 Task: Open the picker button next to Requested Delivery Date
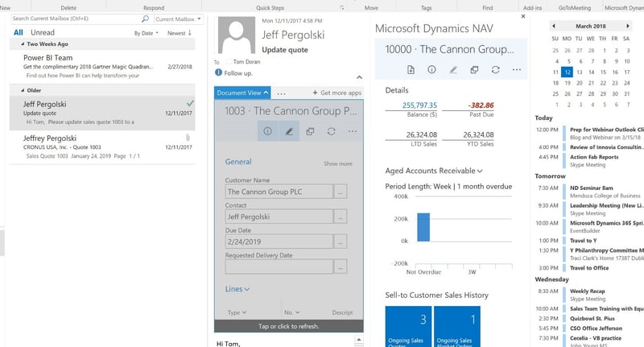pos(341,267)
